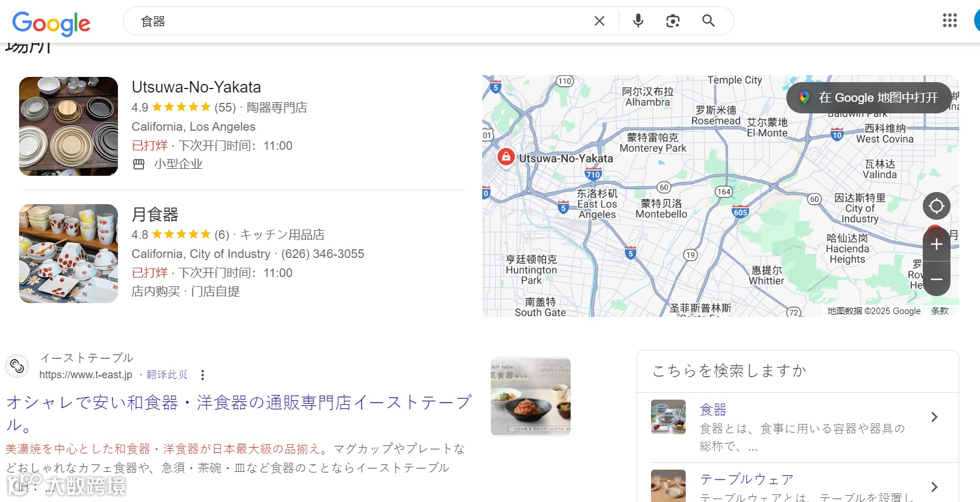Click the 小型企业 storefront icon
Image resolution: width=980 pixels, height=502 pixels.
(139, 164)
